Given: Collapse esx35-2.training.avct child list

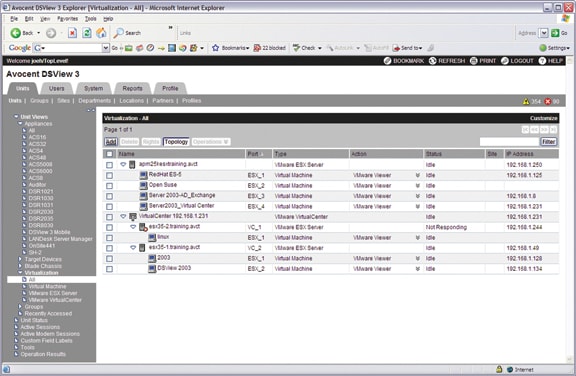Looking at the screenshot, I should coord(133,227).
